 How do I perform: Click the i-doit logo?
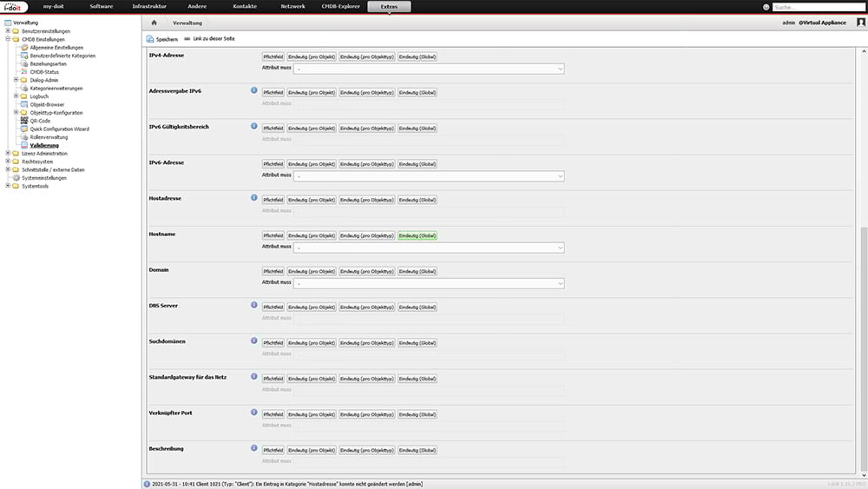(x=15, y=7)
